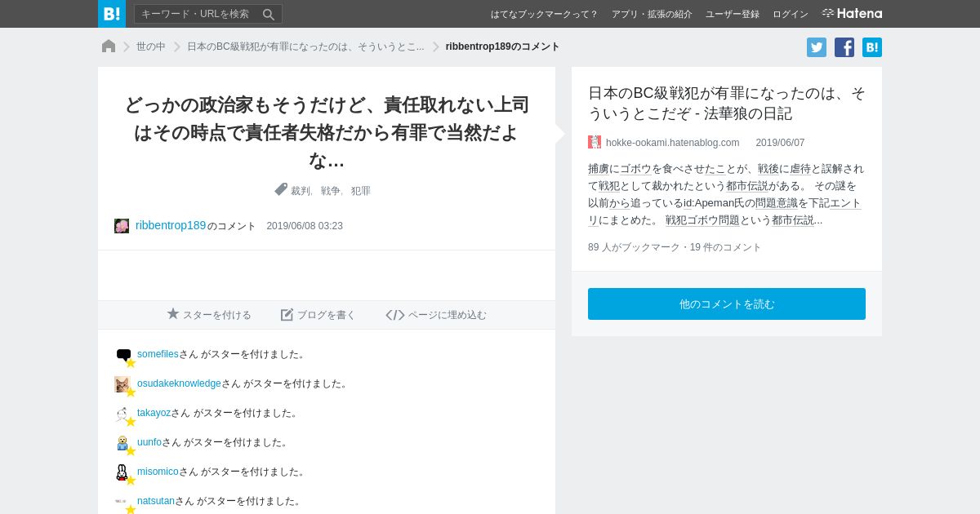Open breadcrumb 日本のBC級戦犯が有罪になったのは
This screenshot has width=980, height=514.
[x=305, y=47]
